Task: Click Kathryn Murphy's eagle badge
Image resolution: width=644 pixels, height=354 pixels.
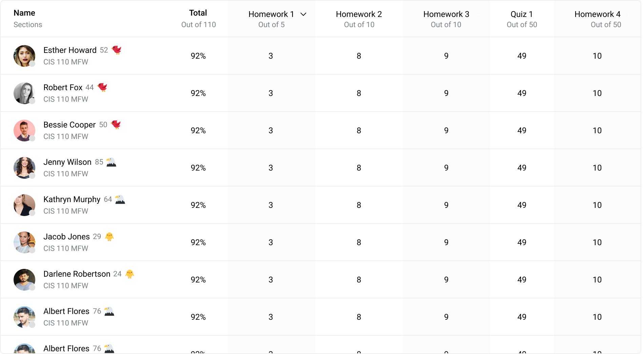Action: click(x=120, y=199)
